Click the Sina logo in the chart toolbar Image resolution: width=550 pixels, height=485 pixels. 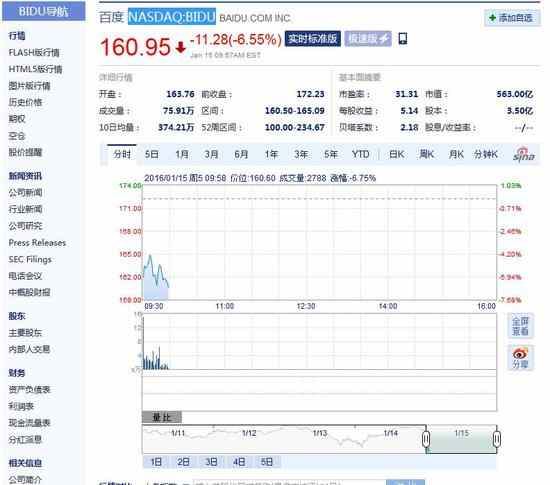click(x=524, y=154)
